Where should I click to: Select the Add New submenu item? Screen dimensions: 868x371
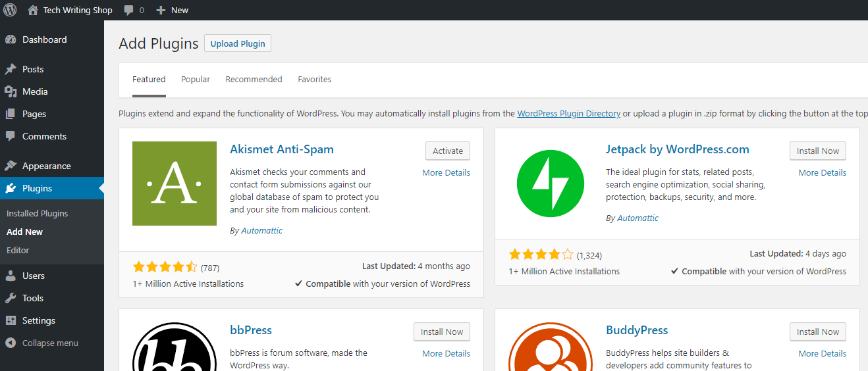(24, 232)
